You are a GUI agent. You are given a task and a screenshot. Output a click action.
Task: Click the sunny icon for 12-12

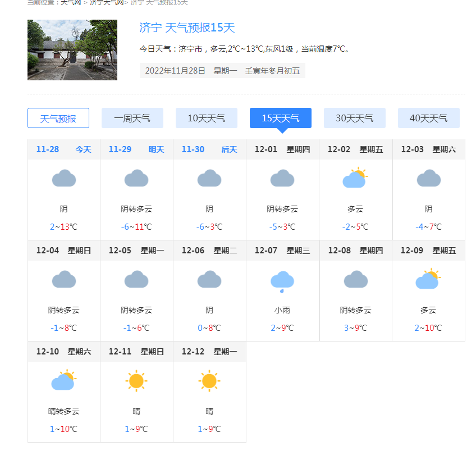pyautogui.click(x=209, y=381)
